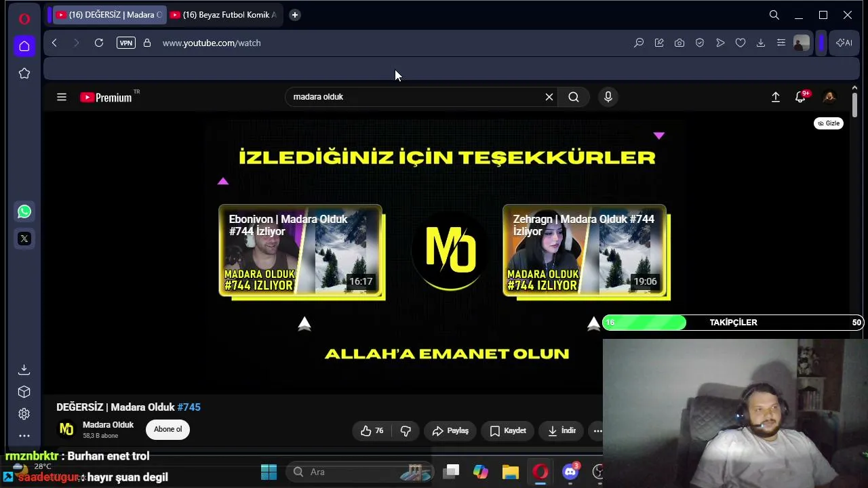View site security lock information
The image size is (868, 488).
pyautogui.click(x=147, y=43)
